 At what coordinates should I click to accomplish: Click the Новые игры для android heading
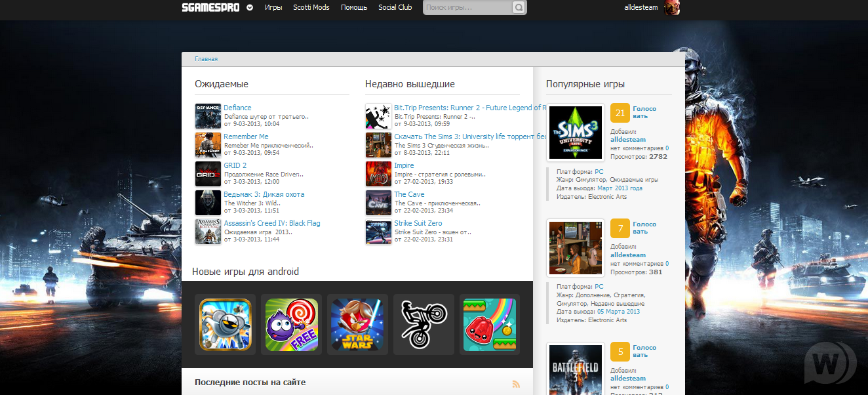point(245,272)
